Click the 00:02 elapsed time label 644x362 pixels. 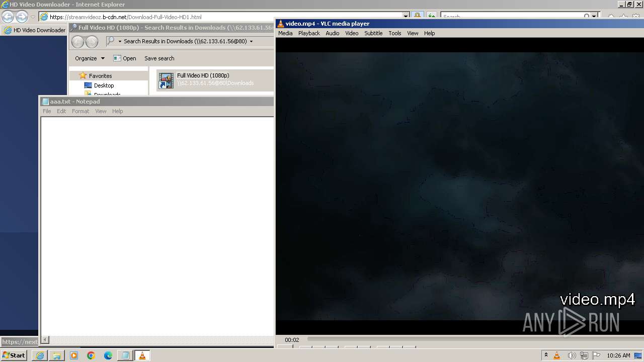(292, 340)
